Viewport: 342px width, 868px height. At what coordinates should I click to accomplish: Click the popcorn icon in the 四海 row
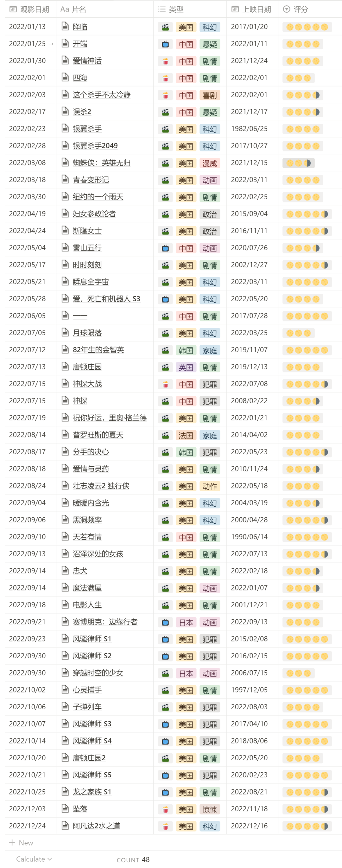165,78
